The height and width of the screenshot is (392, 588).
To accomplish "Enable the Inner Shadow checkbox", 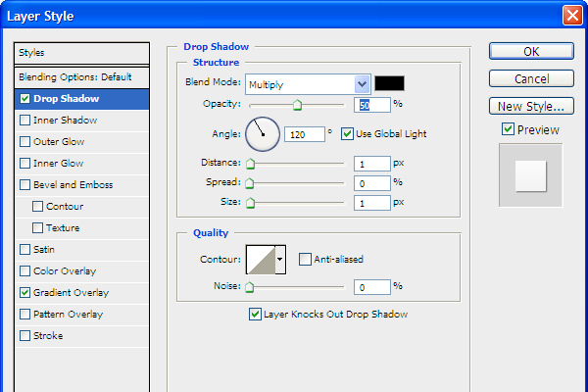I will pyautogui.click(x=24, y=120).
